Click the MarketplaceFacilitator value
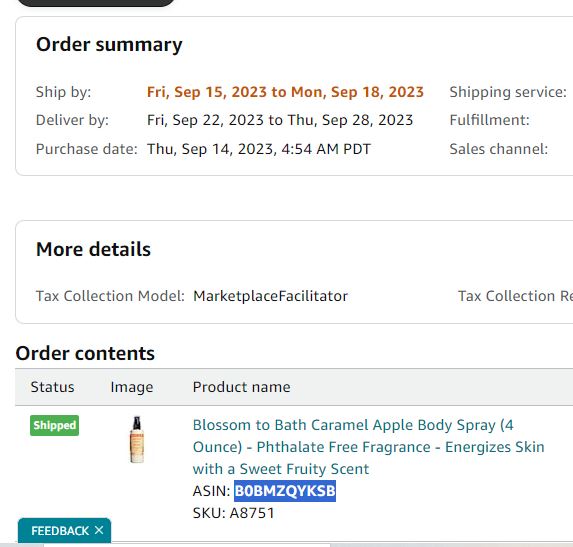The width and height of the screenshot is (573, 547). click(x=270, y=296)
